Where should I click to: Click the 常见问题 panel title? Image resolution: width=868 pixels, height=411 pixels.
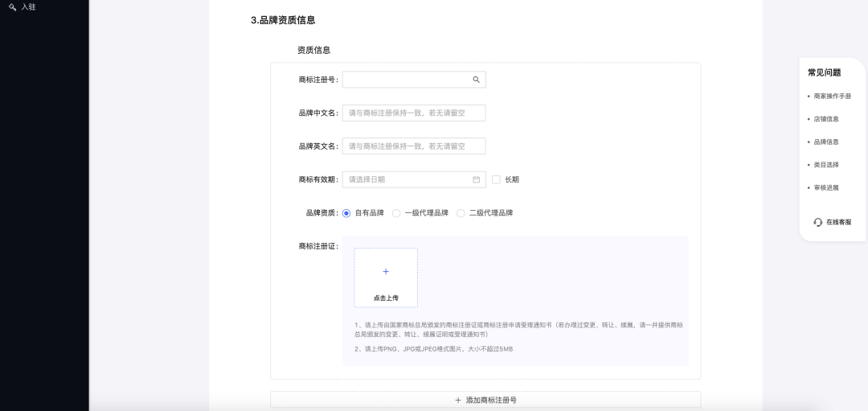click(825, 72)
